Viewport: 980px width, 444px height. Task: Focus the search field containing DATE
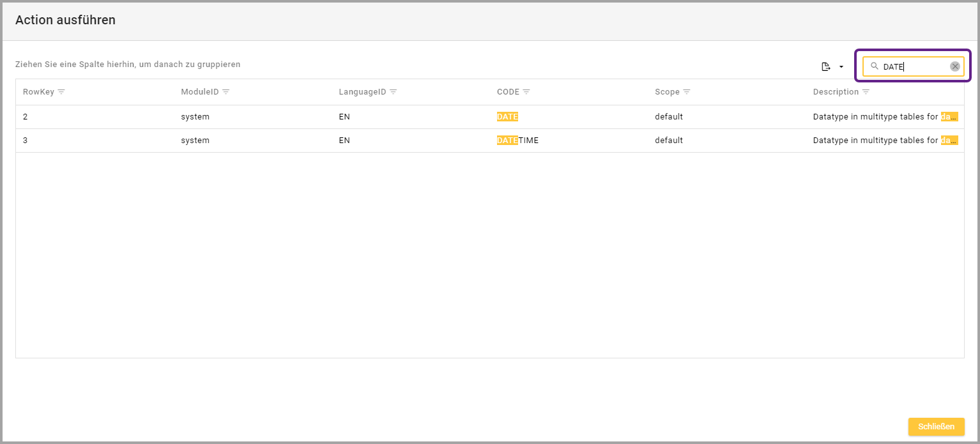coord(914,66)
